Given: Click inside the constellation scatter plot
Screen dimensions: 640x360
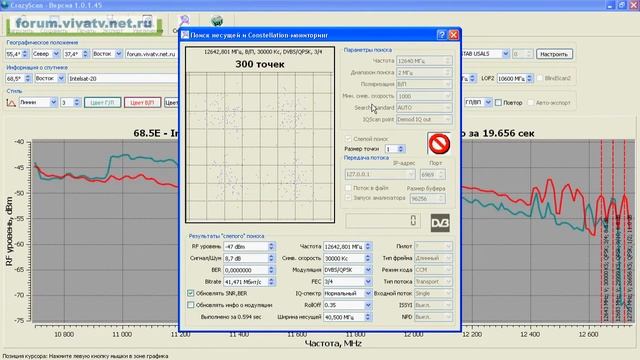Looking at the screenshot, I should [x=260, y=146].
